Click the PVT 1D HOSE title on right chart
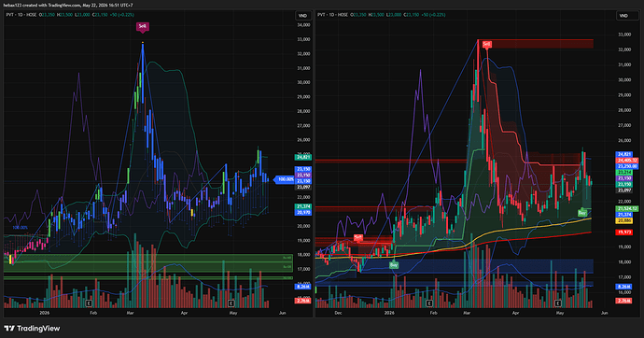The image size is (644, 338). tap(332, 15)
